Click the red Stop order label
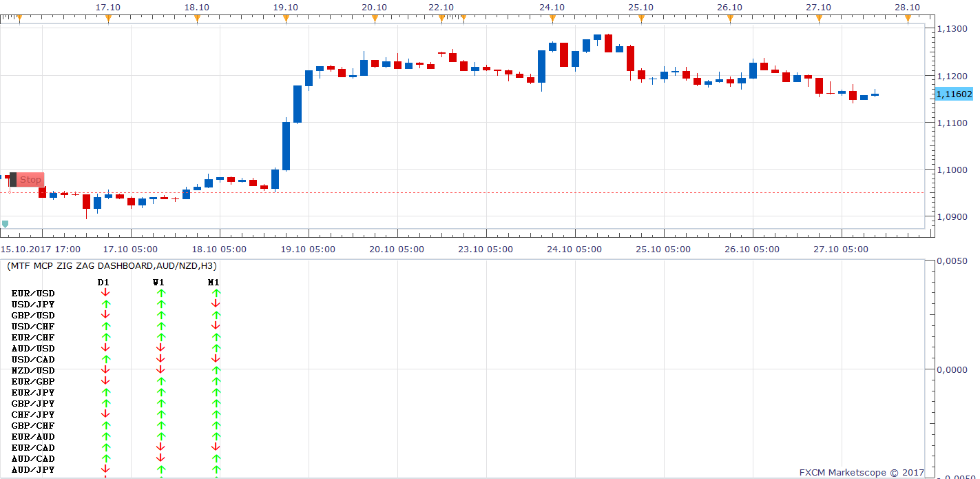Screen dimensions: 980x479 coord(26,180)
